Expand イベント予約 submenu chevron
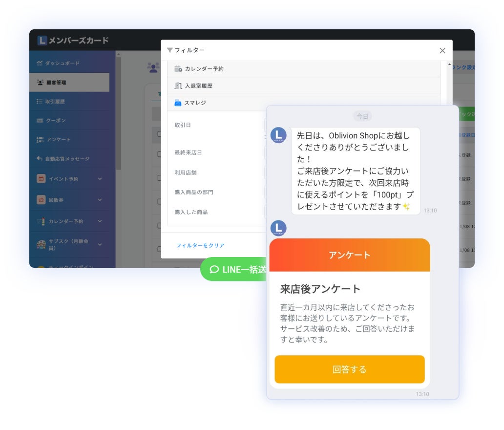The width and height of the screenshot is (504, 430). click(100, 178)
